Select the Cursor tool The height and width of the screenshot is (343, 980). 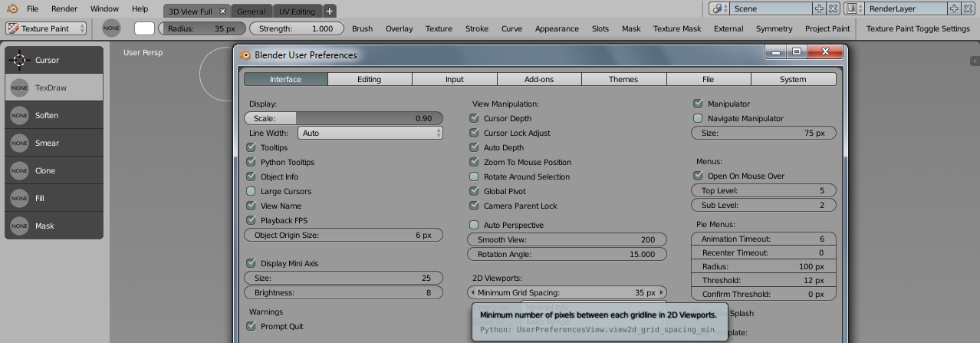[x=54, y=60]
